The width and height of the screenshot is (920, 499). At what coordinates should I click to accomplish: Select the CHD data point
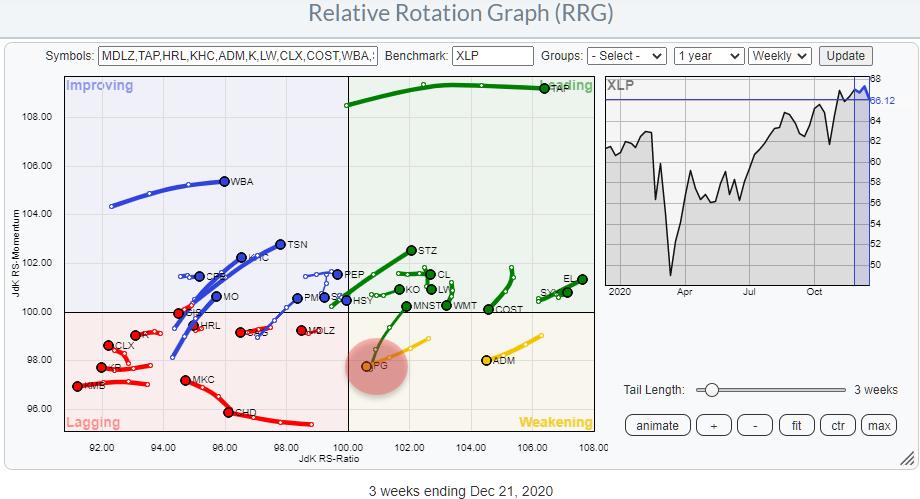point(228,413)
